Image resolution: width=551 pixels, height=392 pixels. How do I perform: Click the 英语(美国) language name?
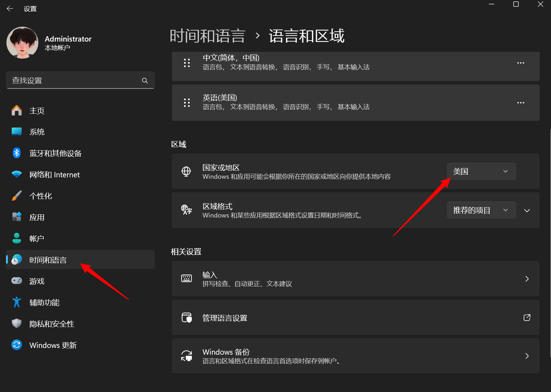tap(220, 97)
